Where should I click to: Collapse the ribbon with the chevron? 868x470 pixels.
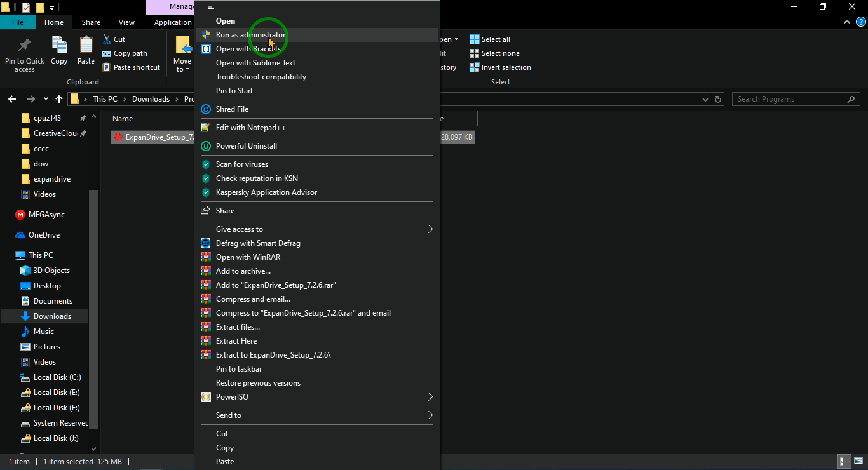[846, 22]
